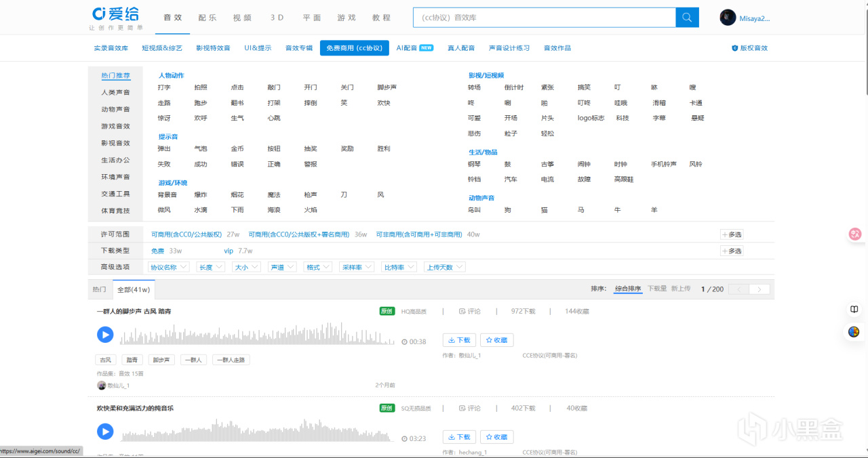Favorite the 一群人的脚步声 sound

[x=496, y=340]
